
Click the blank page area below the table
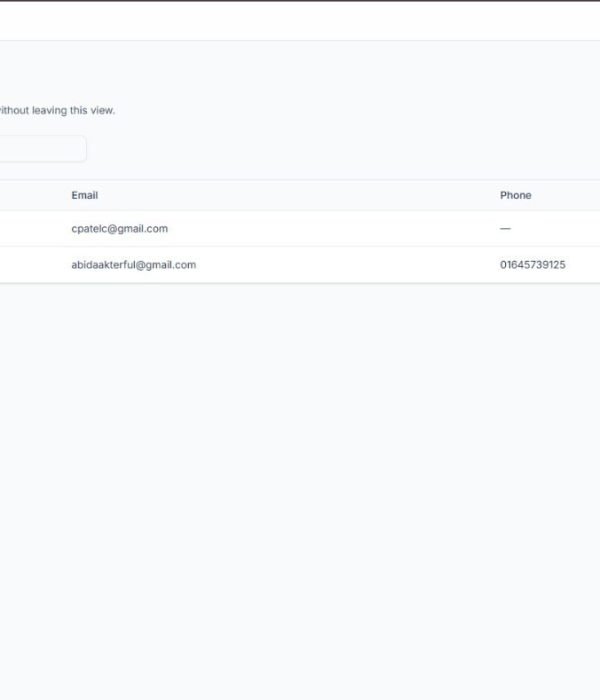tap(300, 480)
